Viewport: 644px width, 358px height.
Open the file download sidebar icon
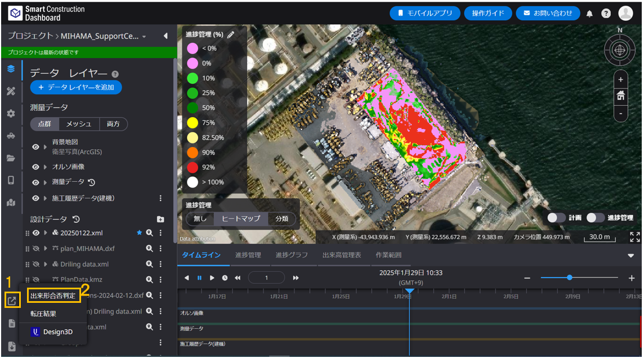pyautogui.click(x=11, y=346)
